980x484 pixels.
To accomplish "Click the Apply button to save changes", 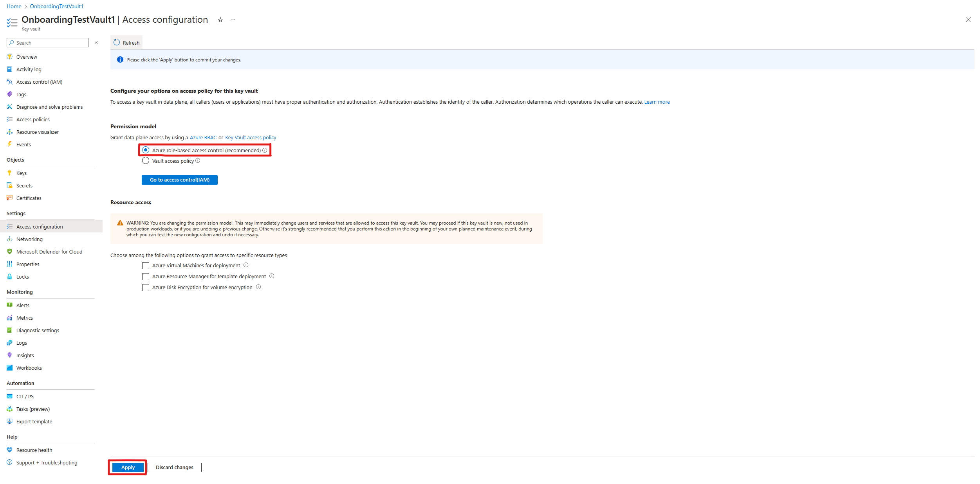I will 128,467.
